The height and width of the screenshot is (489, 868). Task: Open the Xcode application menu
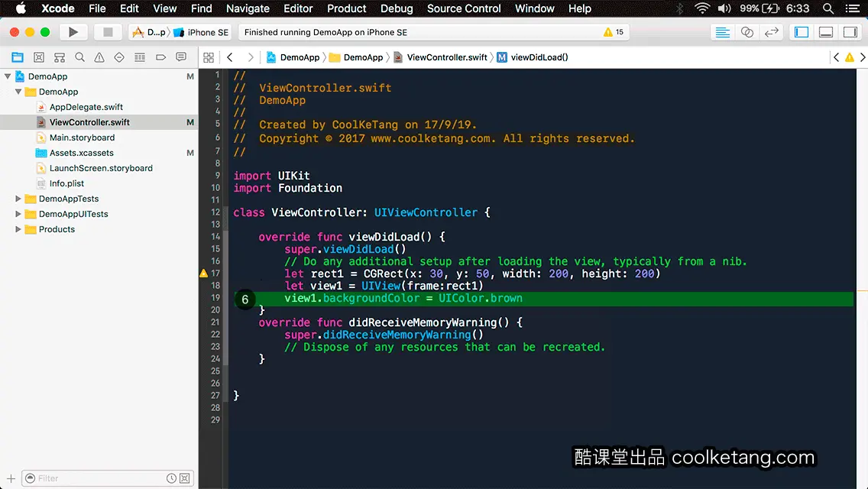[x=57, y=8]
